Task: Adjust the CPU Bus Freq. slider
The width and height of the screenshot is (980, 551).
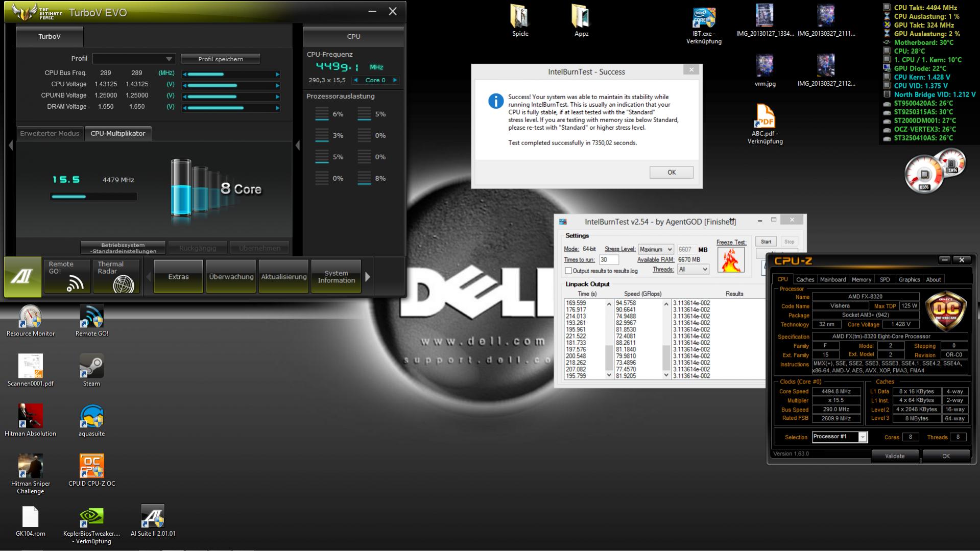Action: (231, 74)
